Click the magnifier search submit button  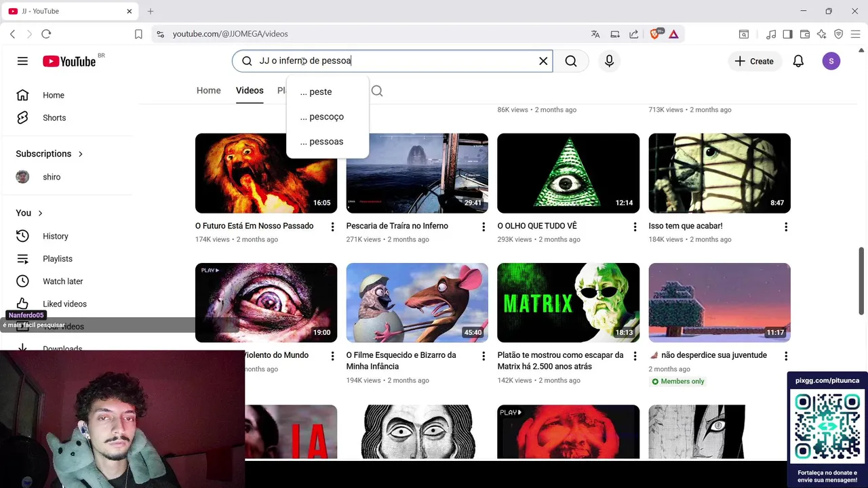click(571, 61)
